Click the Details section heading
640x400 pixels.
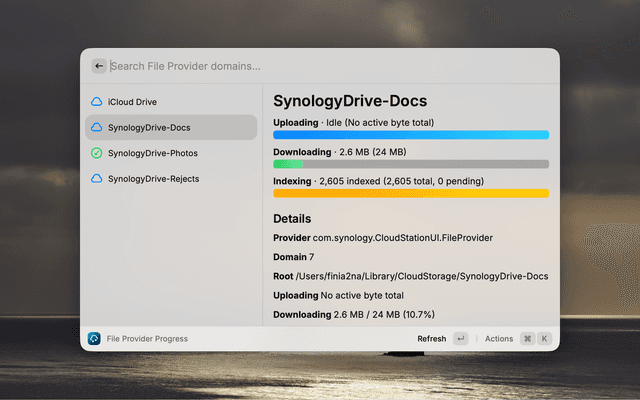(292, 219)
